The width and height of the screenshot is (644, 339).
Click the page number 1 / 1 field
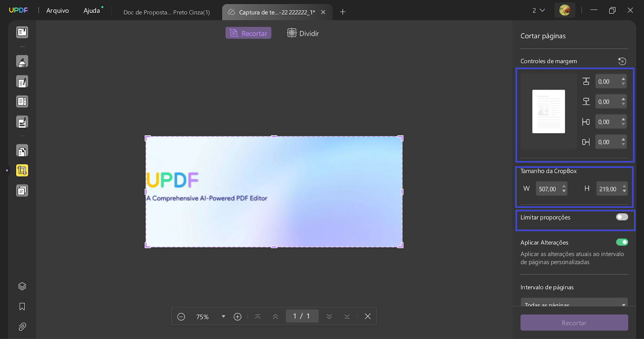click(x=302, y=316)
